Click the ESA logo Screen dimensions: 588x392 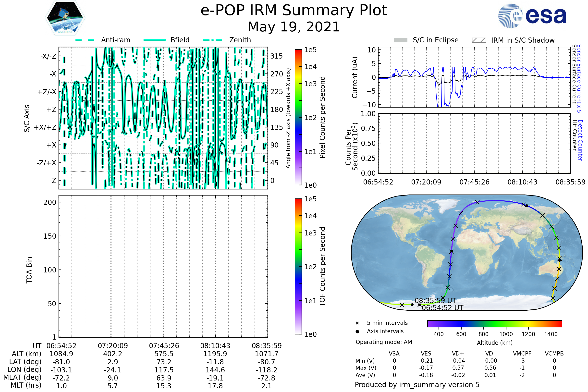532,16
